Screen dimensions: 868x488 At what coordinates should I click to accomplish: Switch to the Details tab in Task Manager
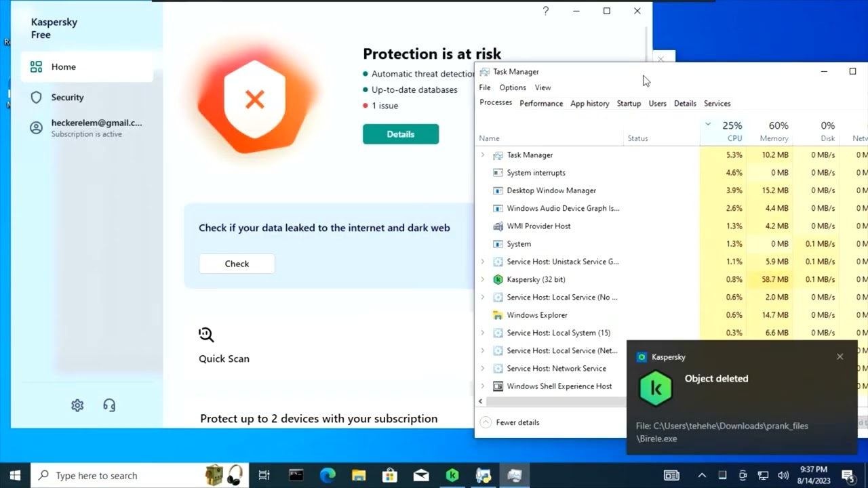point(685,104)
